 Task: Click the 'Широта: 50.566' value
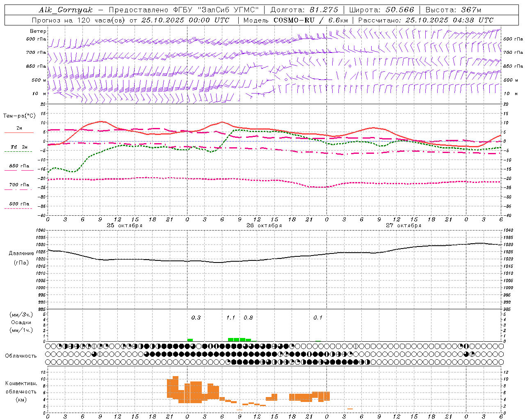click(x=382, y=10)
